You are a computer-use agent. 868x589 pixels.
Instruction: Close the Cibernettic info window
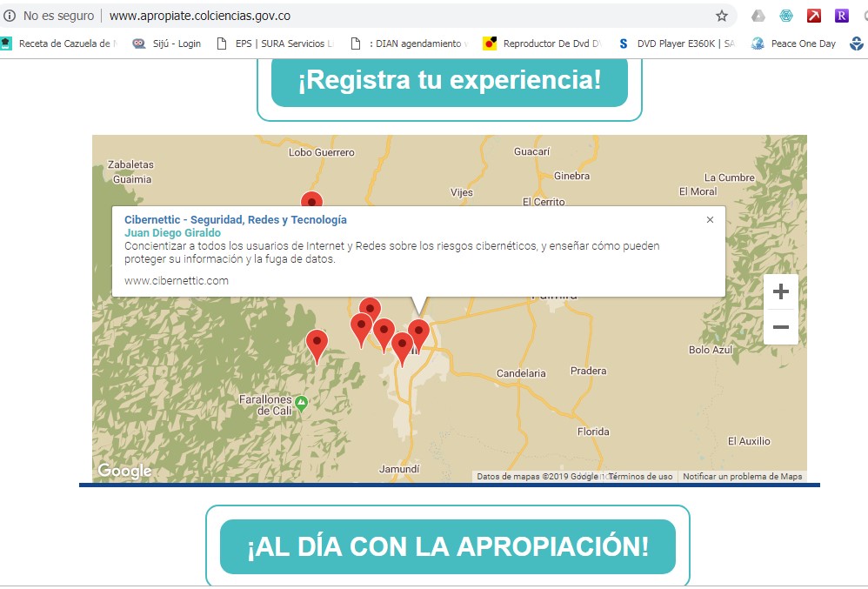coord(710,220)
